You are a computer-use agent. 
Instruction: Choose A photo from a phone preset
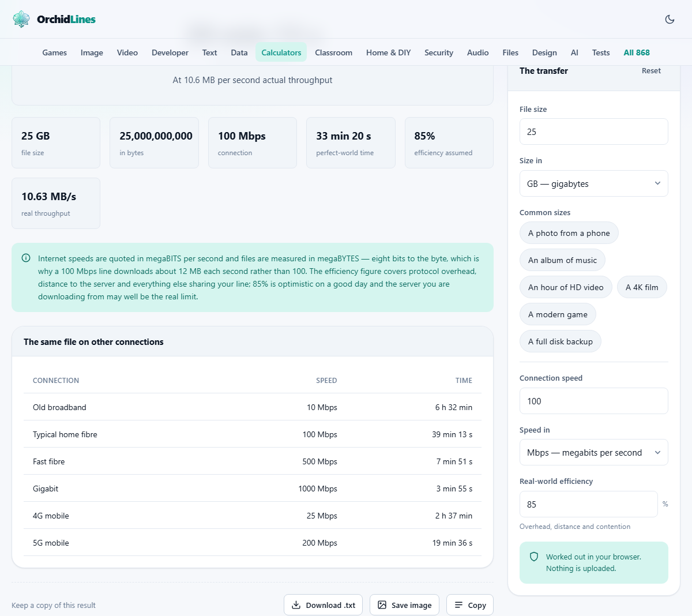tap(569, 233)
